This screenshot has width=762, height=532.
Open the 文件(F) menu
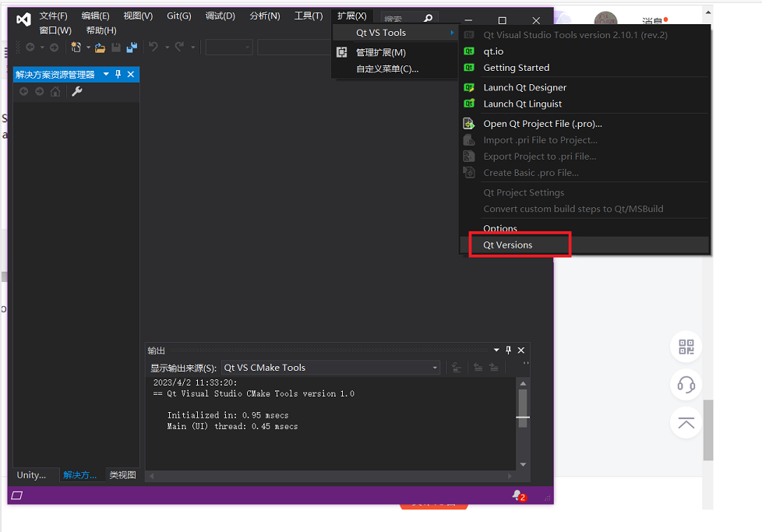click(x=53, y=16)
